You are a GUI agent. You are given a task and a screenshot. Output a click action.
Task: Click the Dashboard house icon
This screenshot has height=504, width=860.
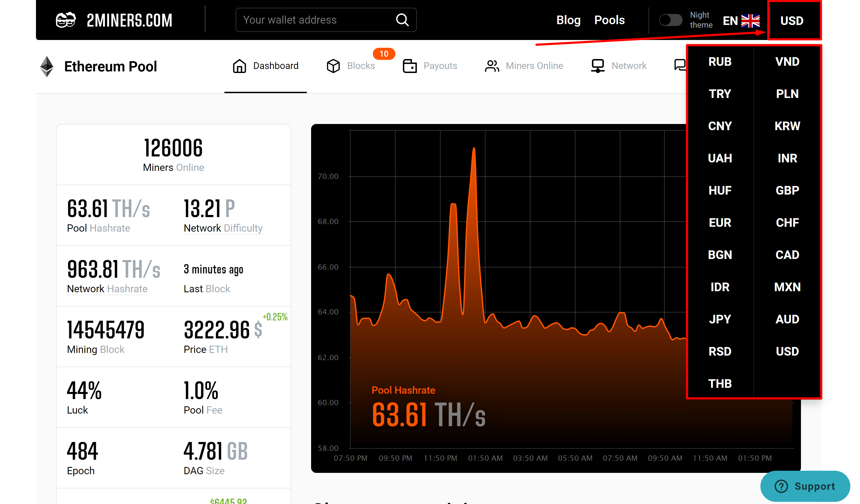coord(239,66)
